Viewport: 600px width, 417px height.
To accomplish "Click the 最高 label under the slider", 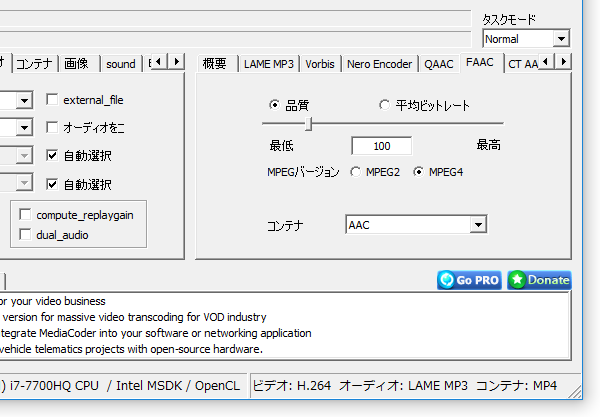I will pyautogui.click(x=488, y=145).
